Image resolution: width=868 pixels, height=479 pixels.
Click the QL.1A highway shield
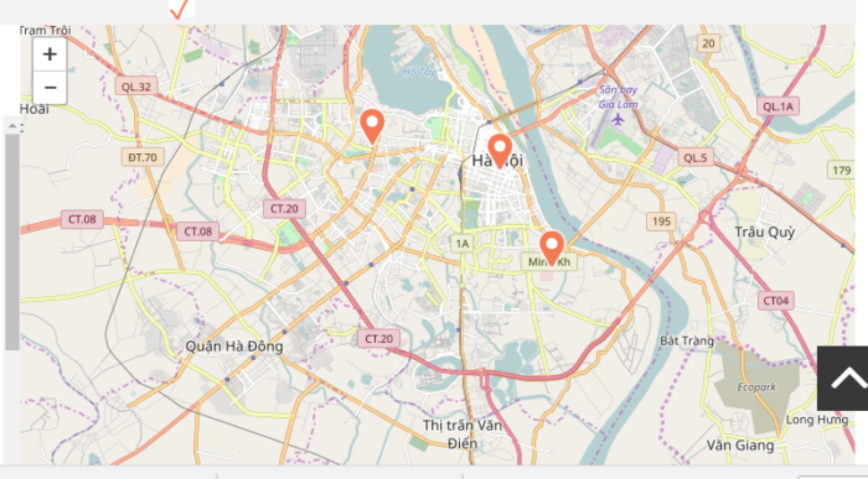pyautogui.click(x=778, y=106)
